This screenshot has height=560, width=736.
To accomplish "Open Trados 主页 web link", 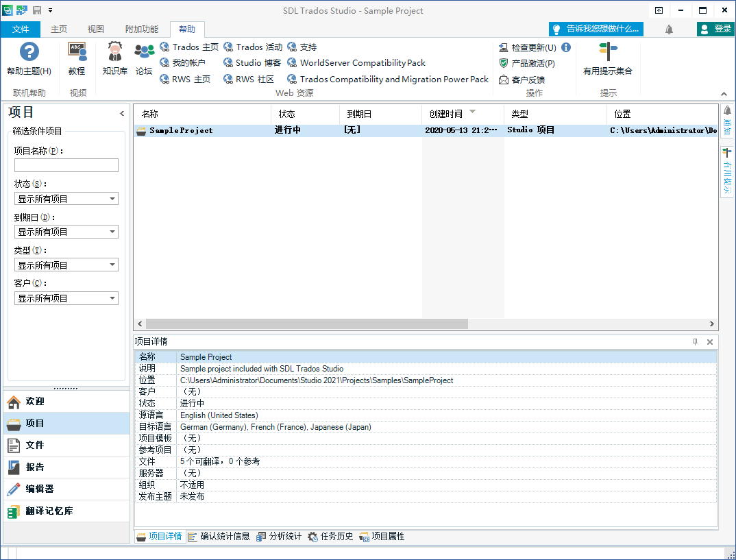I will point(189,47).
